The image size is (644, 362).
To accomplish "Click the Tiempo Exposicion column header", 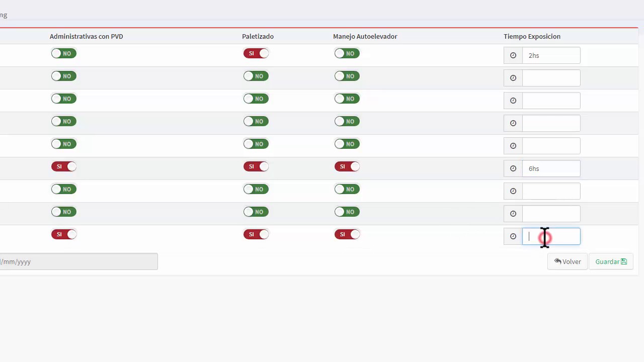I will point(532,36).
